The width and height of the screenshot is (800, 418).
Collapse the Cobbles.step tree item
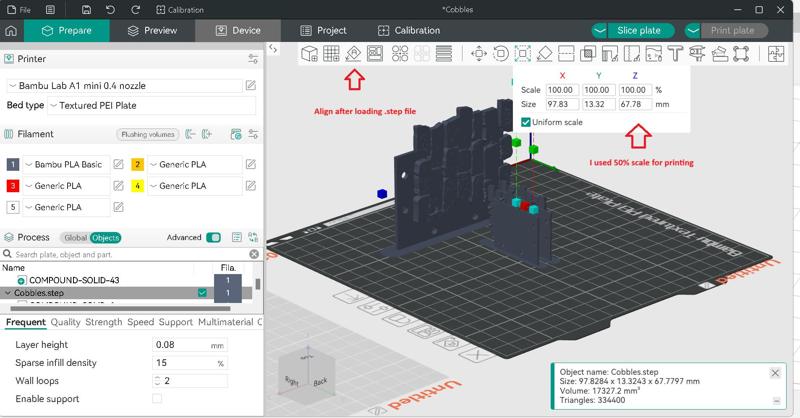click(x=9, y=293)
